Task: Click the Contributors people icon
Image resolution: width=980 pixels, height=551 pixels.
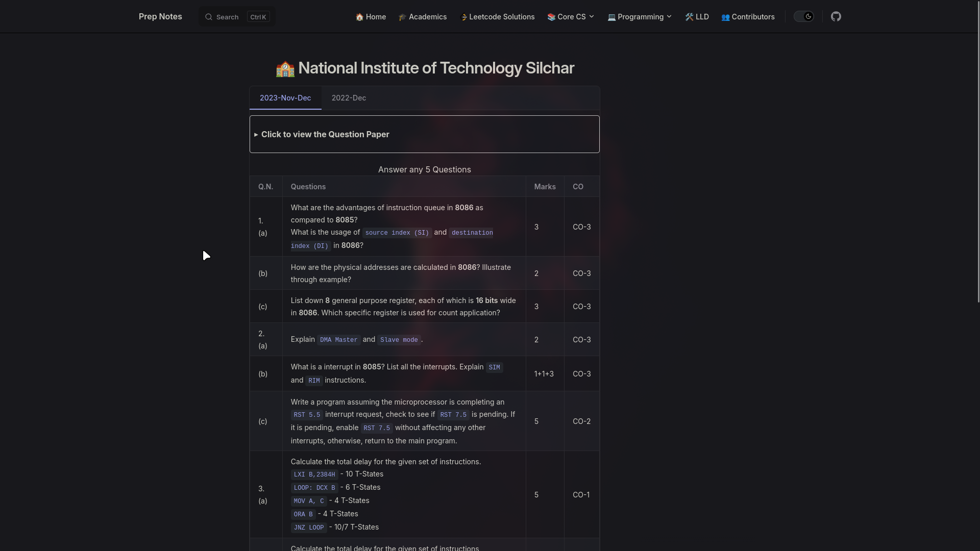Action: pyautogui.click(x=725, y=17)
